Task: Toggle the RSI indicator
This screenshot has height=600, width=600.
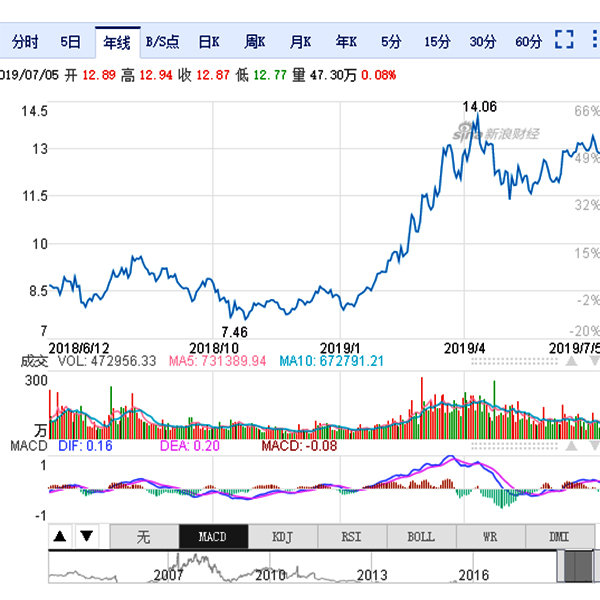Action: [352, 537]
